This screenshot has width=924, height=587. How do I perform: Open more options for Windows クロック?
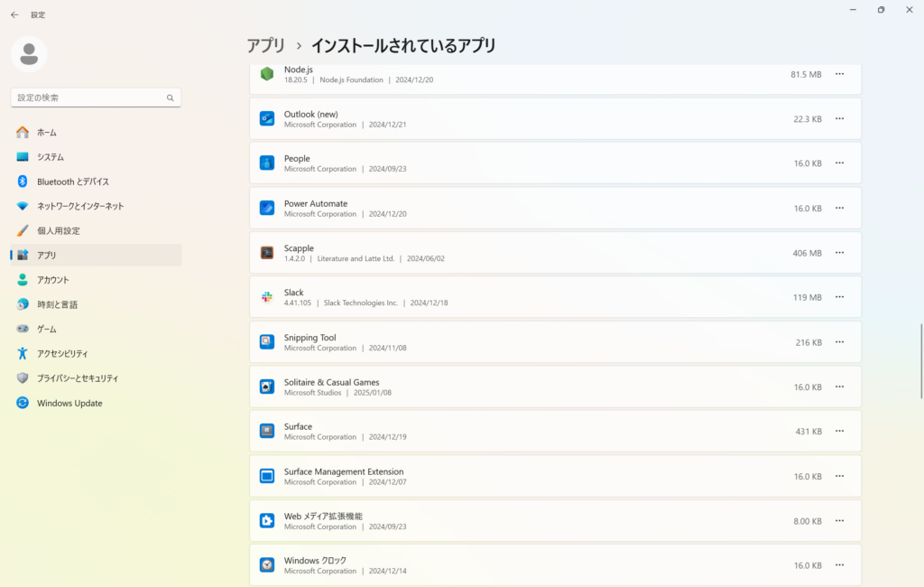pyautogui.click(x=840, y=564)
